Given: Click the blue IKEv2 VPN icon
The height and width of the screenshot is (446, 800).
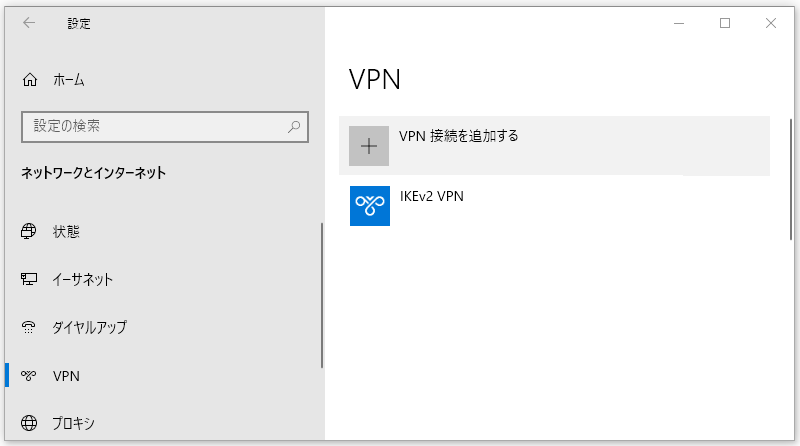Looking at the screenshot, I should pyautogui.click(x=370, y=206).
